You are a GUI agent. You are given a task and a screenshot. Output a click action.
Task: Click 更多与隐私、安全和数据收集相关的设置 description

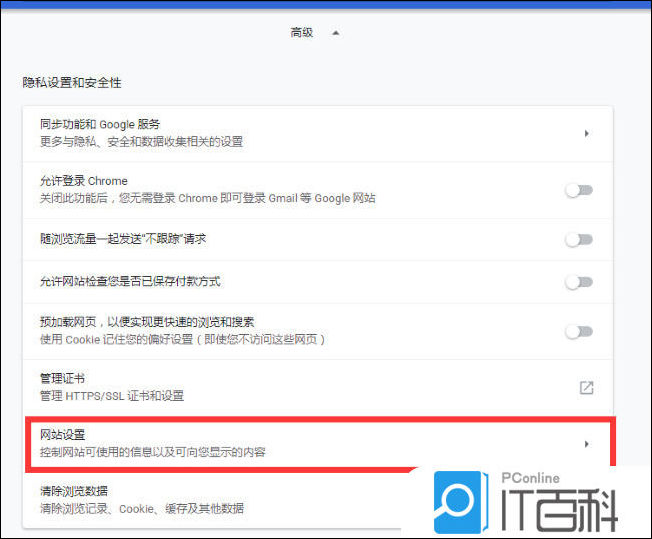coord(141,141)
